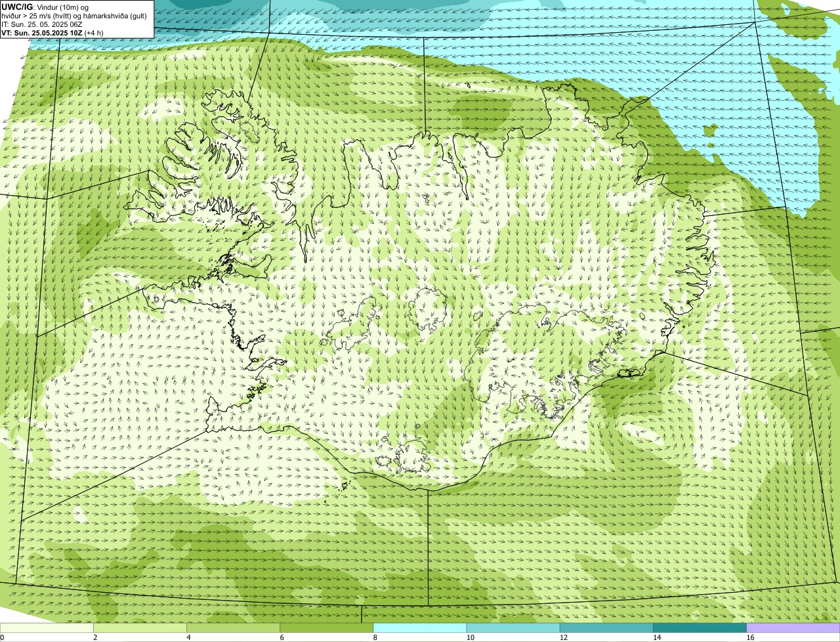Image resolution: width=840 pixels, height=642 pixels.
Task: Select the 4–6 m/s green legend swatch
Action: 233,628
